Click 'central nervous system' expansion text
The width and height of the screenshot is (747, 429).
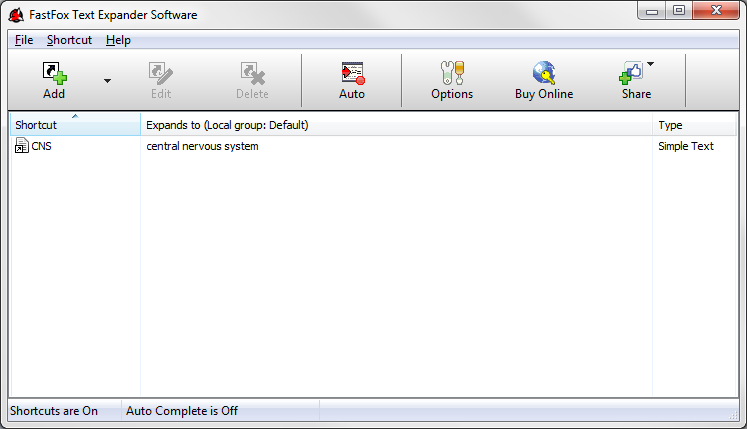coord(202,146)
